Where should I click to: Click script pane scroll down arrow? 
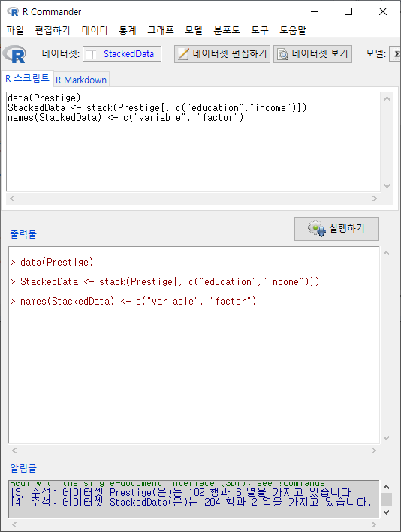(387, 185)
